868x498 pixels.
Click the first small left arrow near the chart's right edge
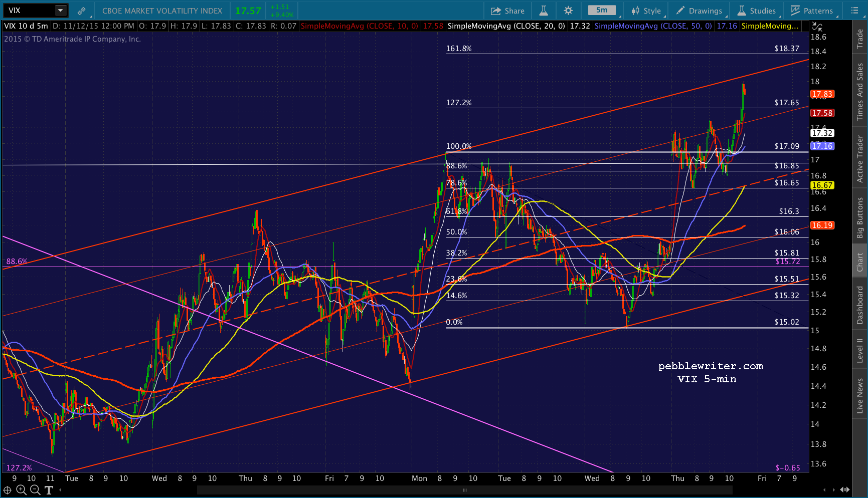[x=825, y=490]
